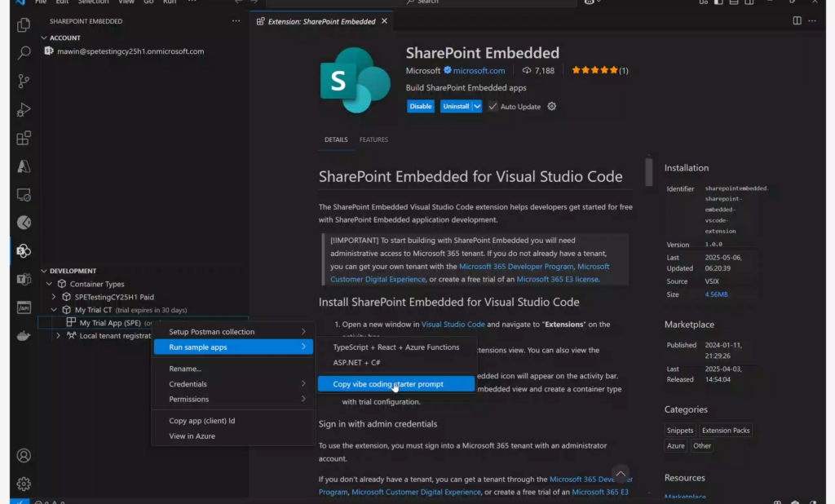Open the editor More Actions ellipsis
This screenshot has height=504, width=835.
(x=811, y=20)
